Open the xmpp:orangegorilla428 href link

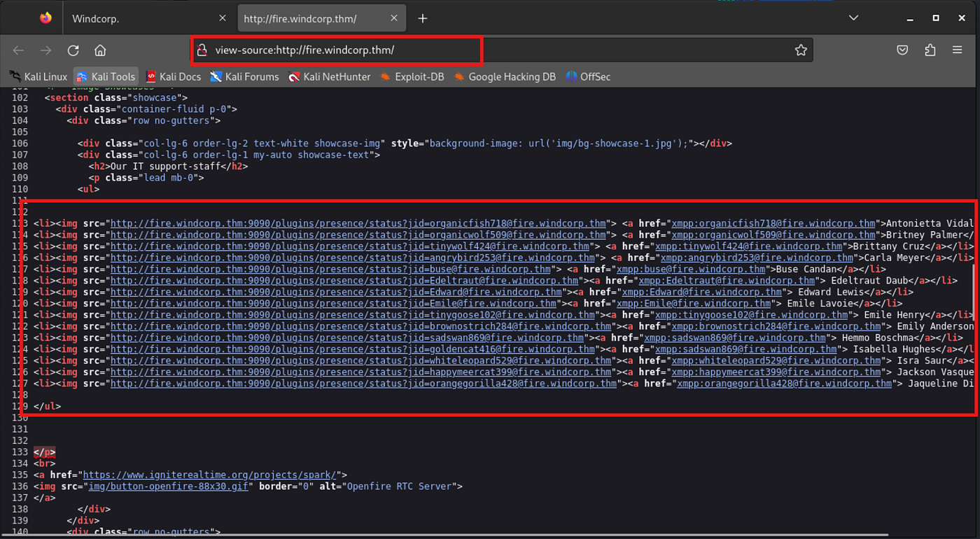785,383
